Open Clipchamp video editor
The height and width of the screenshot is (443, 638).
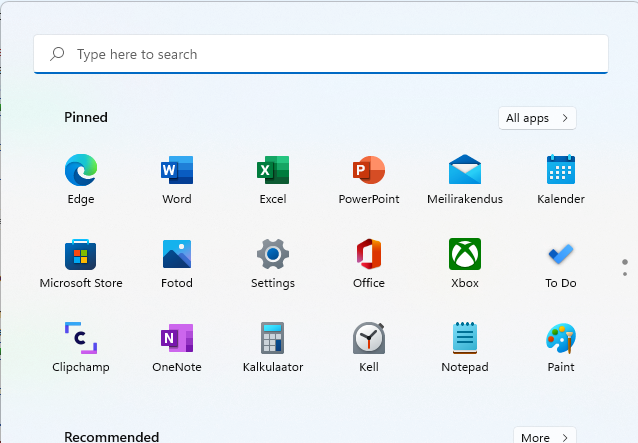[x=81, y=347]
